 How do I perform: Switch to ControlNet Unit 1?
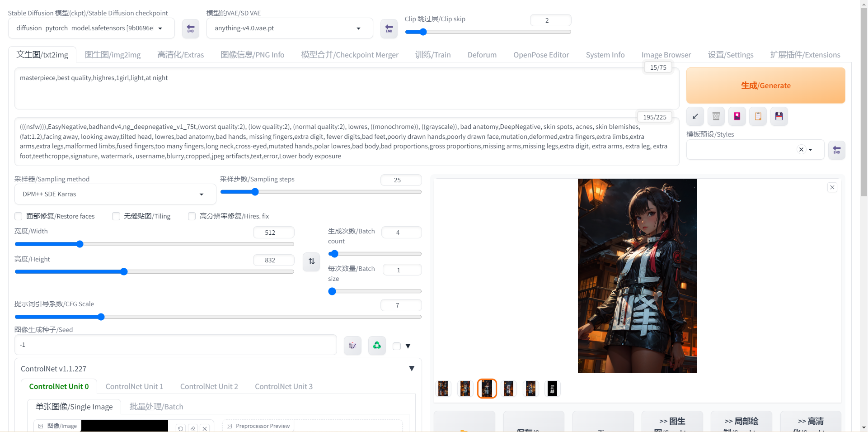tap(135, 387)
